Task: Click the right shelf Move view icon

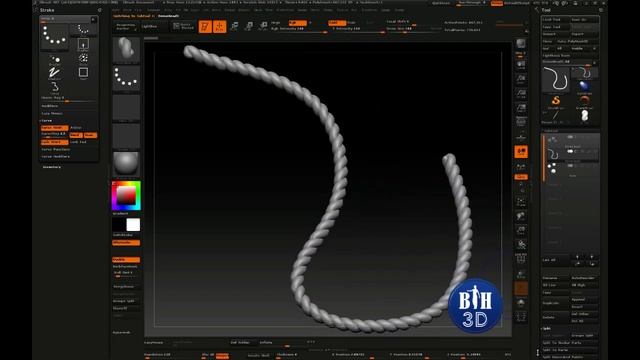Action: [x=521, y=216]
